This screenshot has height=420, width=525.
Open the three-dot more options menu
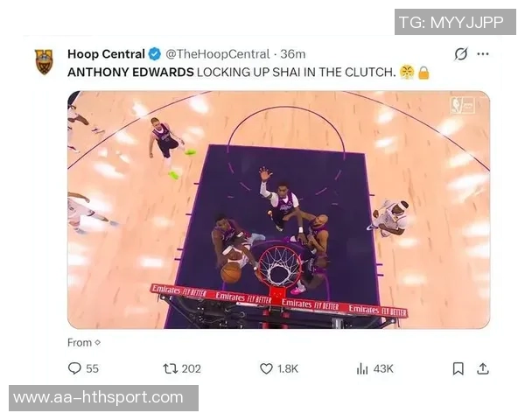[x=483, y=54]
